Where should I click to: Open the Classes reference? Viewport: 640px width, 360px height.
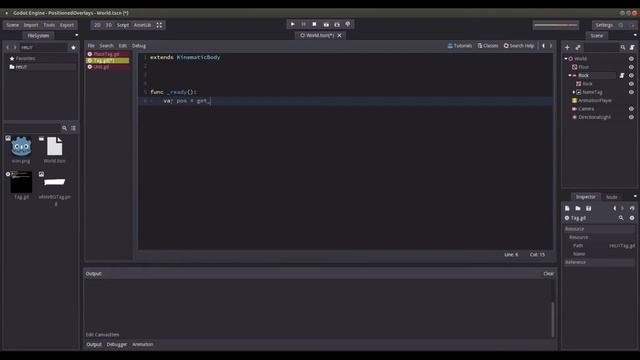tap(488, 46)
